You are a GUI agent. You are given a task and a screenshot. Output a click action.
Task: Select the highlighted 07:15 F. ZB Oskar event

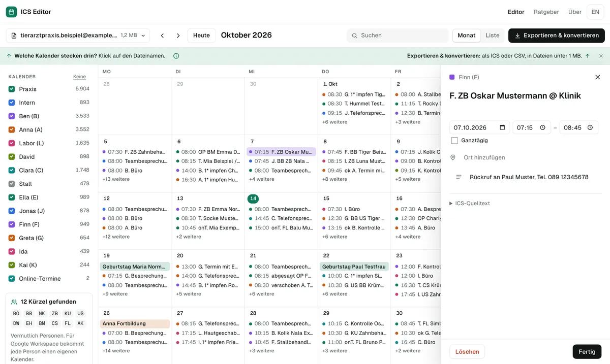point(281,152)
